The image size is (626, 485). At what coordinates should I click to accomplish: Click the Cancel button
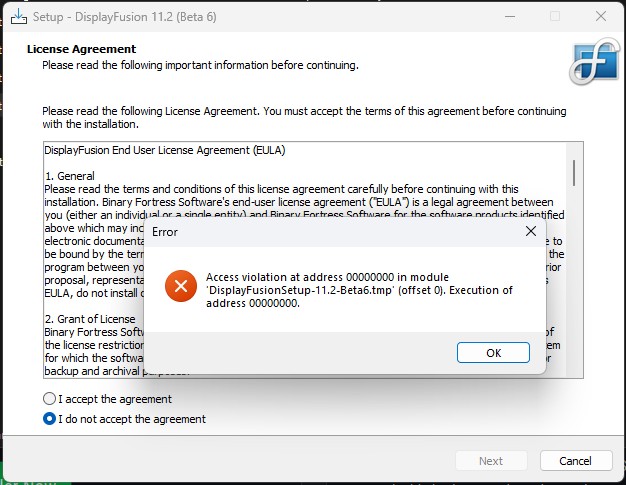coord(575,461)
